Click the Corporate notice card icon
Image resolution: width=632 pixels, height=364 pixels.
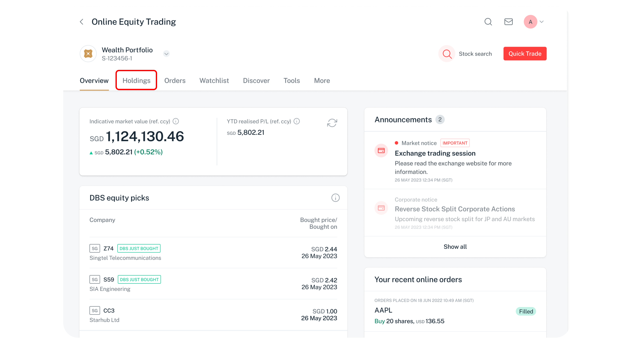[381, 208]
